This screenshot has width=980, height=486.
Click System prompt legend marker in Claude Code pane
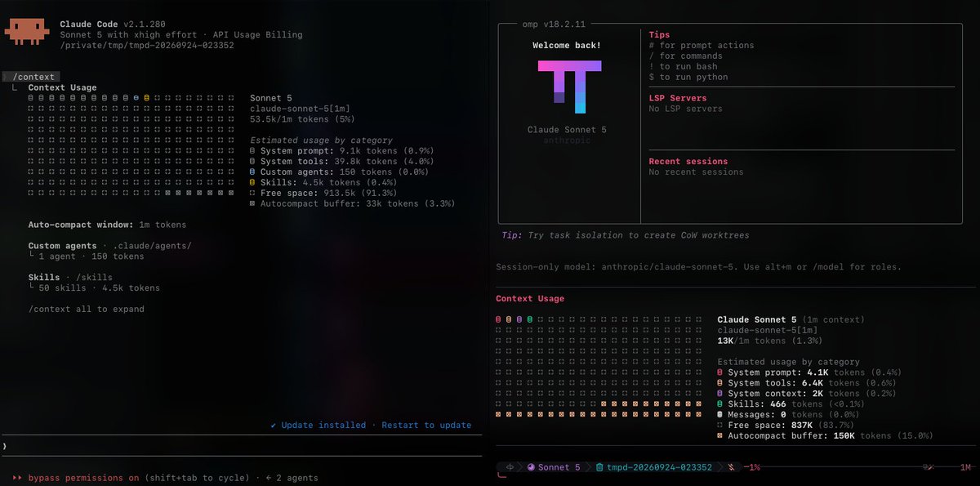coord(252,151)
